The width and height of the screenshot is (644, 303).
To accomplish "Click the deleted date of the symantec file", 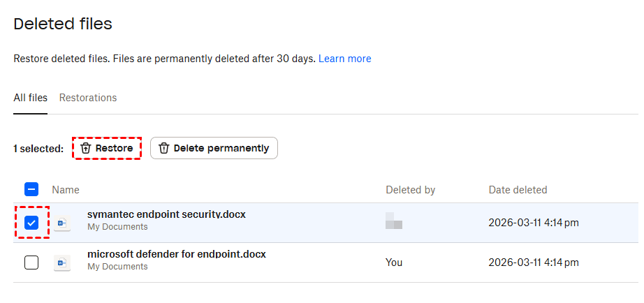I will [x=533, y=223].
